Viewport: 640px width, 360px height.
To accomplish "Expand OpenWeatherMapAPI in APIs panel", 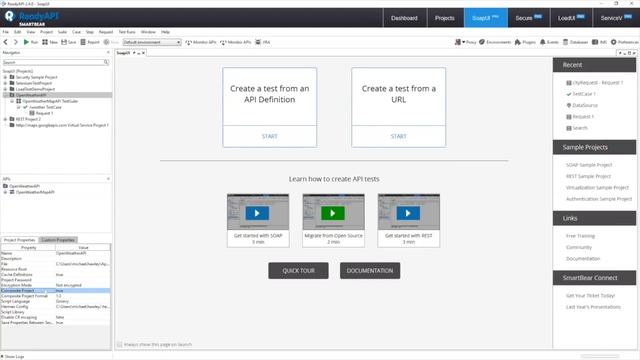I will pos(5,192).
